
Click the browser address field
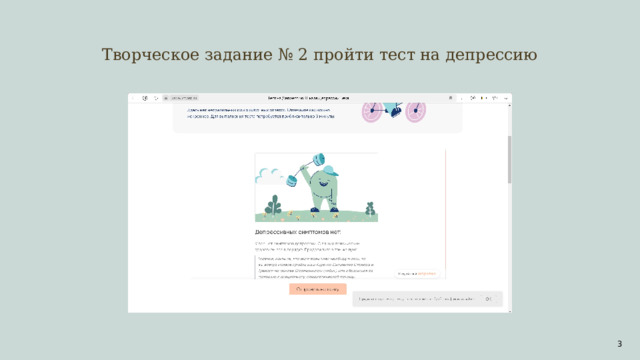pyautogui.click(x=310, y=98)
